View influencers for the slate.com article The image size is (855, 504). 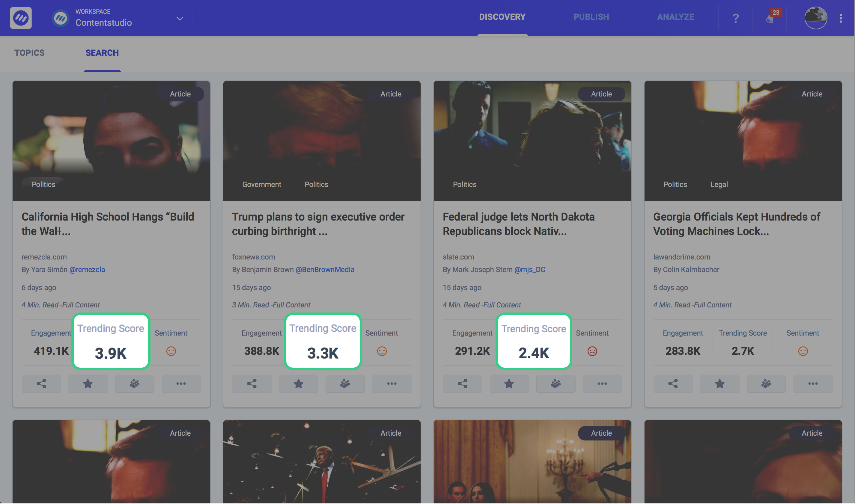click(556, 384)
